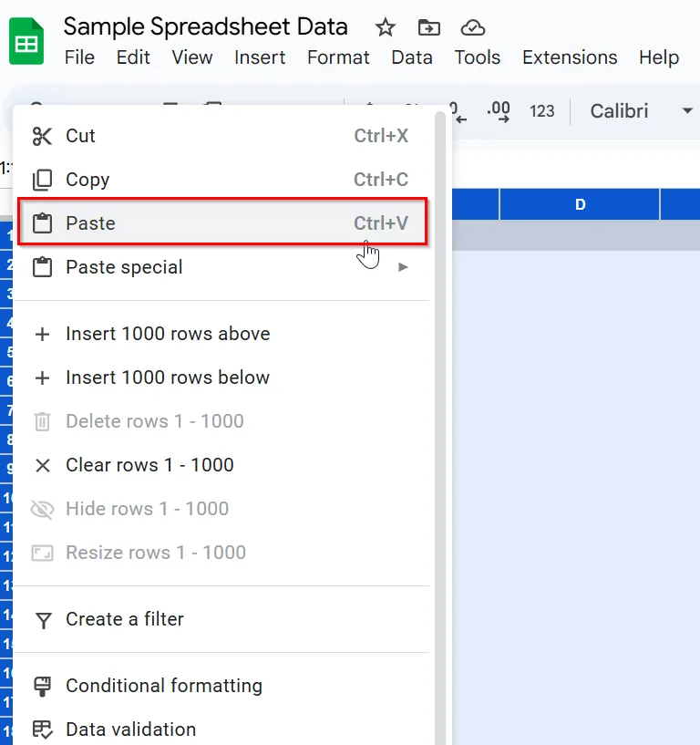Open the Data menu

[x=412, y=57]
